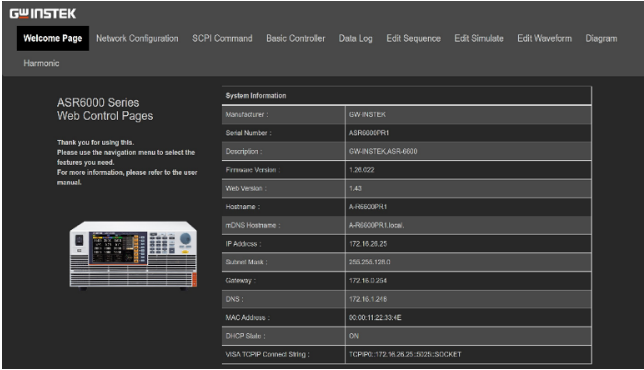Click the ASR6000 device product image

click(x=133, y=255)
